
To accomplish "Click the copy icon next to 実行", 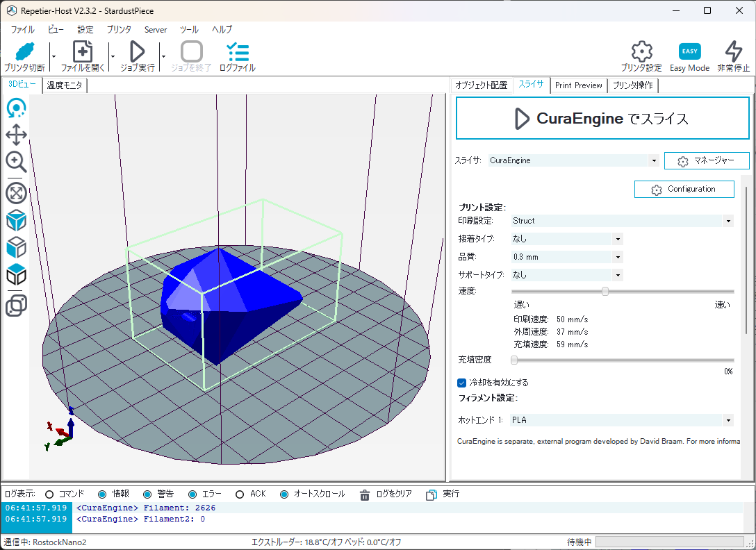I will (x=431, y=494).
